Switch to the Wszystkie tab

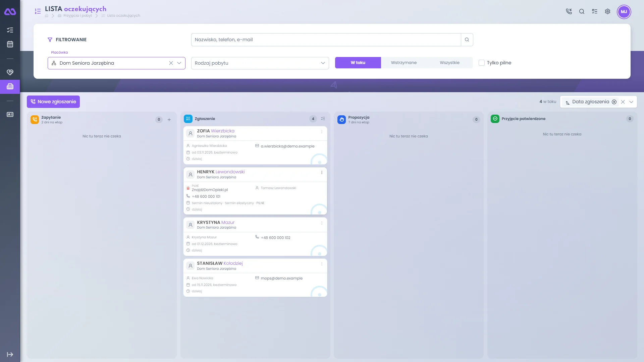(449, 63)
